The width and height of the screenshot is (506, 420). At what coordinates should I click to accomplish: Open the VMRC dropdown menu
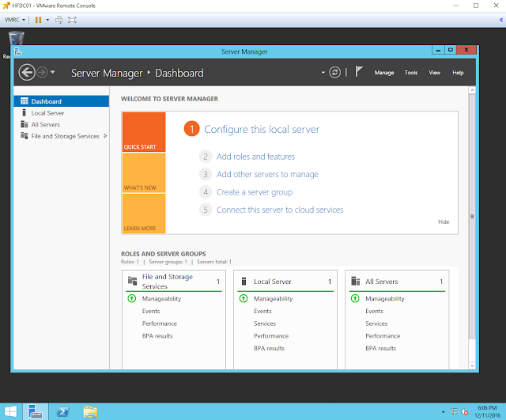pos(14,20)
